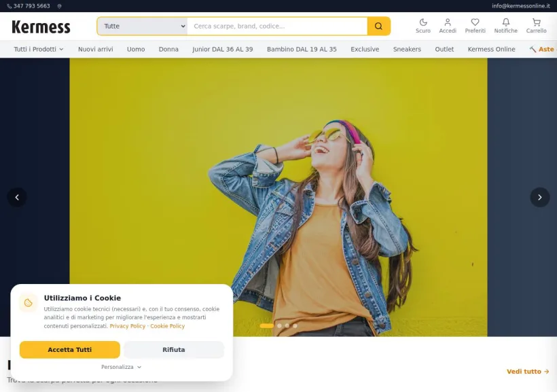Open the Donna category
The width and height of the screenshot is (557, 392).
click(x=168, y=49)
